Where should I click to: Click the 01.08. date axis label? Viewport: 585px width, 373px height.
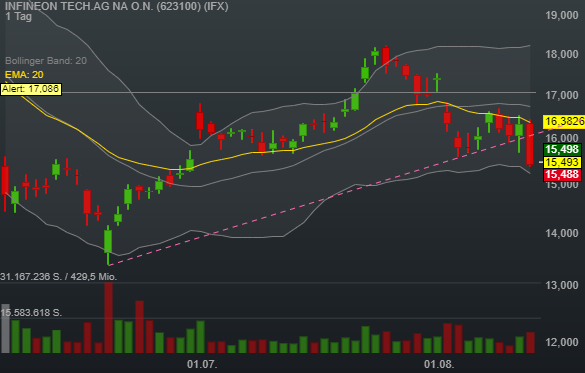pos(439,364)
